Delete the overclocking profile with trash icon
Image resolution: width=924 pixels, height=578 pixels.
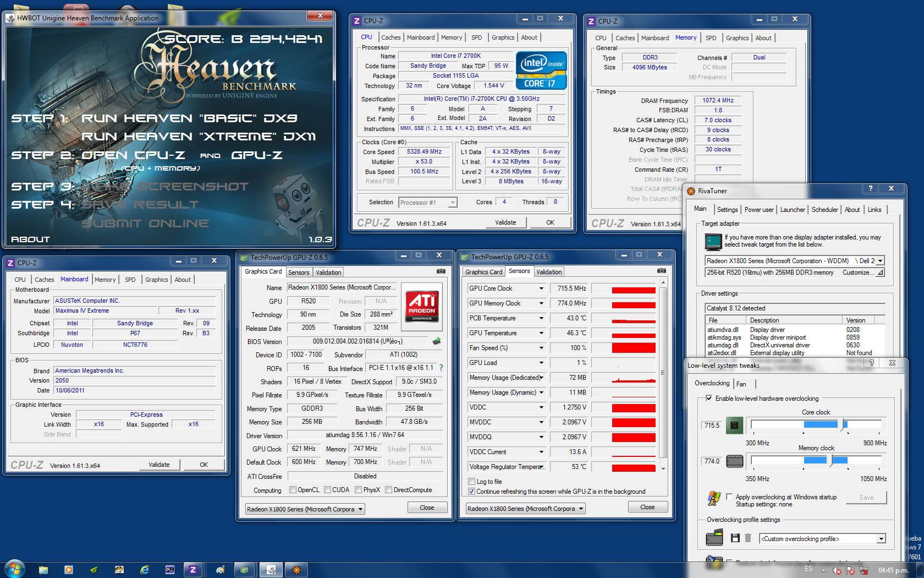click(747, 538)
